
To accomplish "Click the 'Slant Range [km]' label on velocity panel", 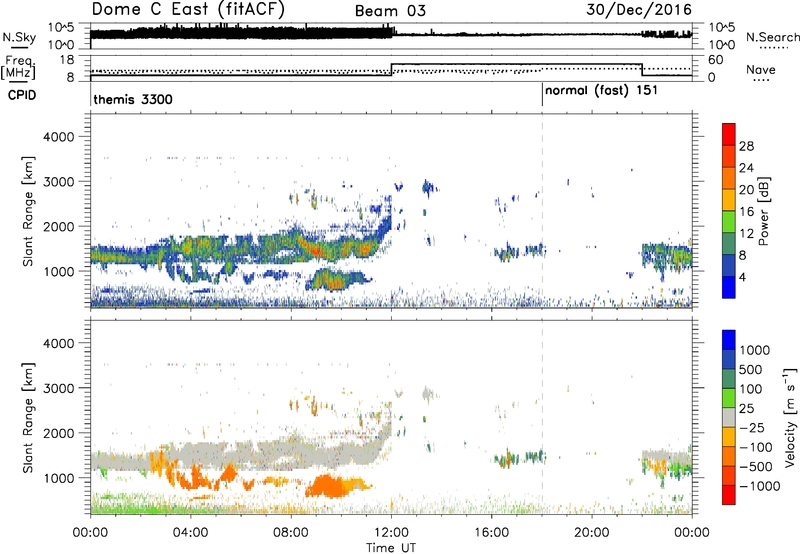I will click(x=28, y=417).
